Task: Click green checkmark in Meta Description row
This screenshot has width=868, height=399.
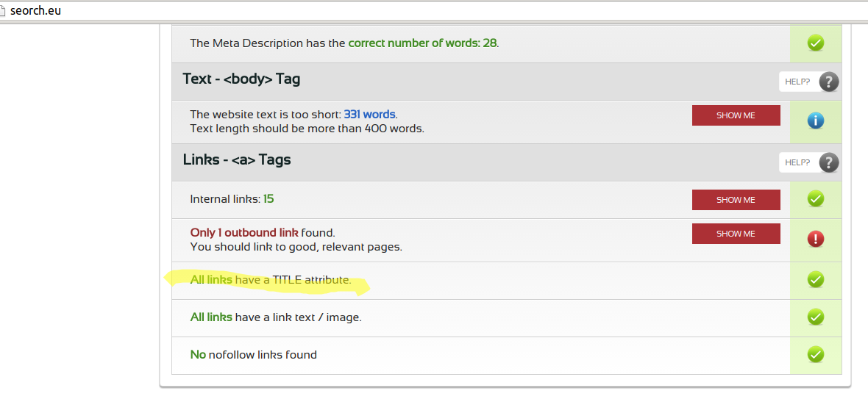Action: tap(815, 43)
